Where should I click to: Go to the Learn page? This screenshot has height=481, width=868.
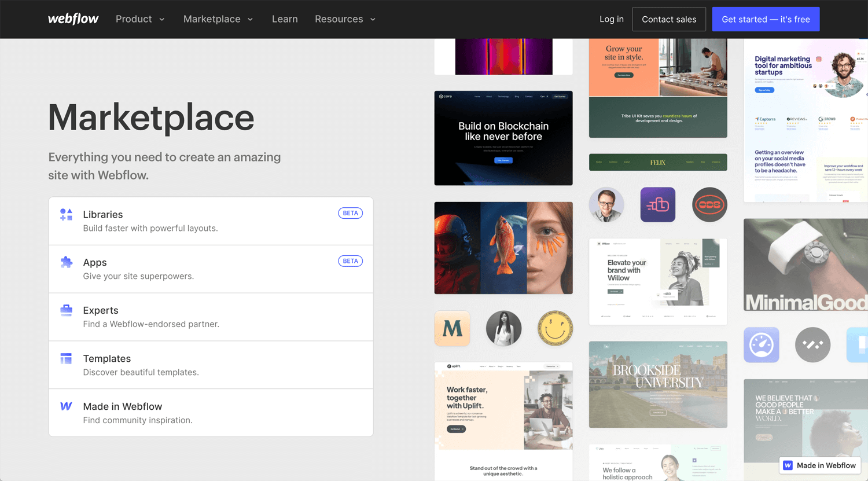pos(285,19)
